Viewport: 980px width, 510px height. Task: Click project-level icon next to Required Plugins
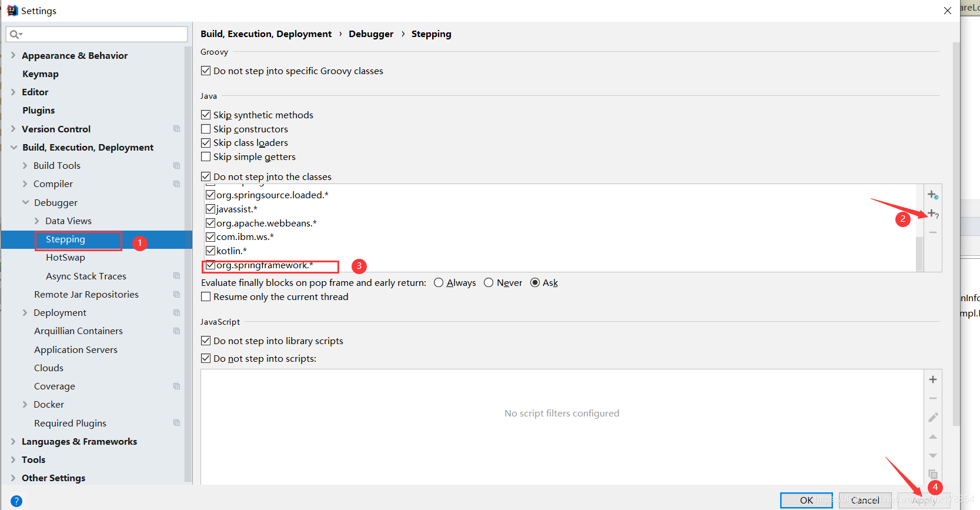[176, 423]
